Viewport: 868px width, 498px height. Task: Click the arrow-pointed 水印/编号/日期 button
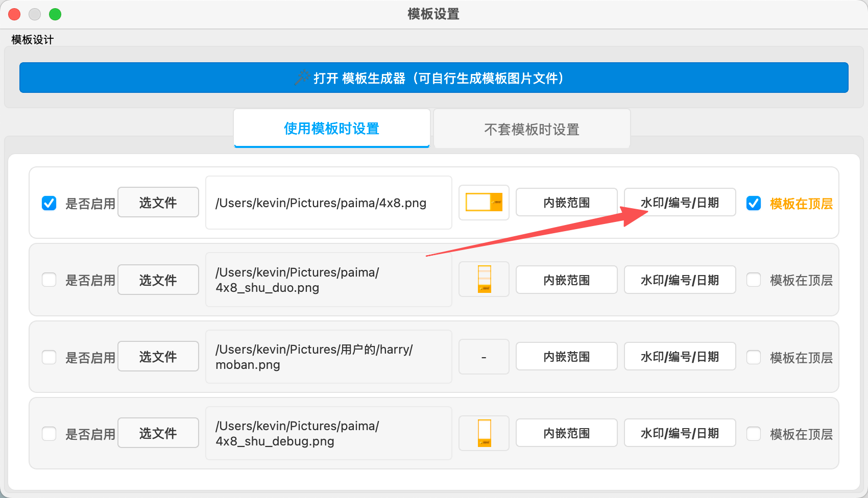(680, 202)
